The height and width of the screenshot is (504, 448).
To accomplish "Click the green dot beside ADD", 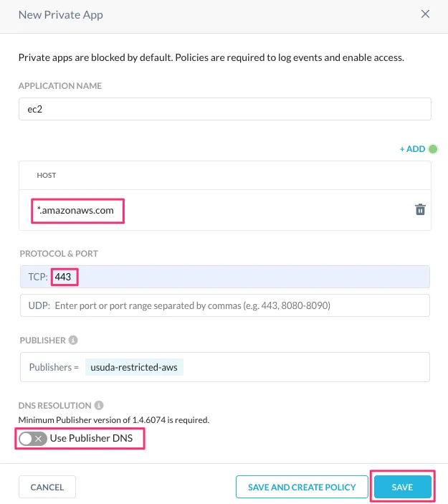I will coord(432,149).
